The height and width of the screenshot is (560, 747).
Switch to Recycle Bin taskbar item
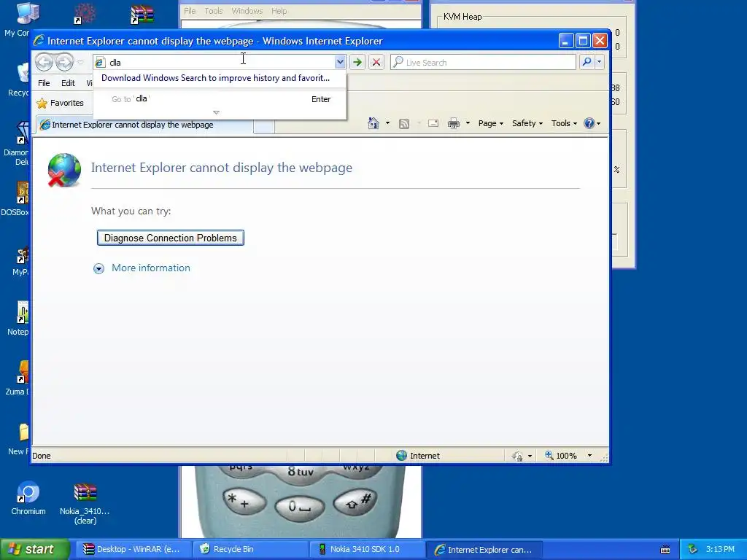click(249, 550)
